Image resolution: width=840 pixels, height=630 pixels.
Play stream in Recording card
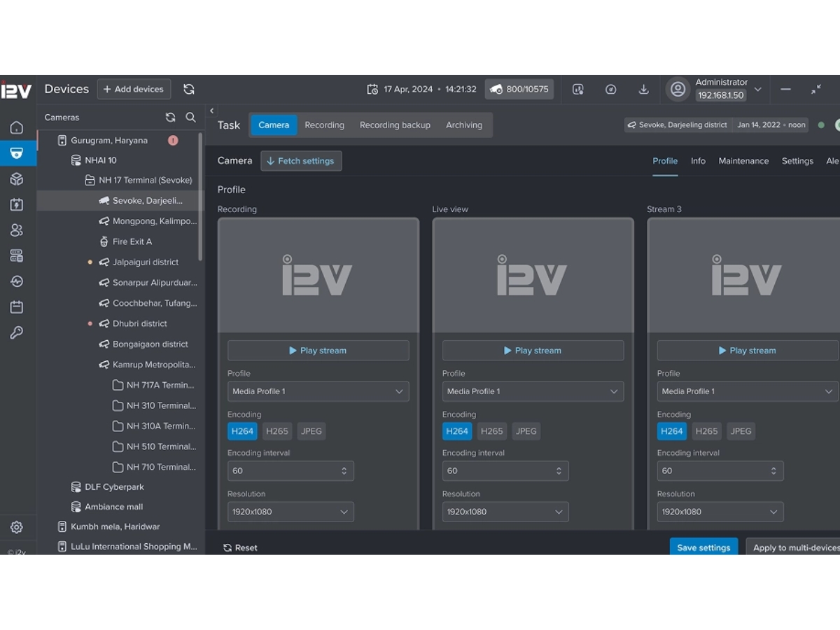point(318,351)
